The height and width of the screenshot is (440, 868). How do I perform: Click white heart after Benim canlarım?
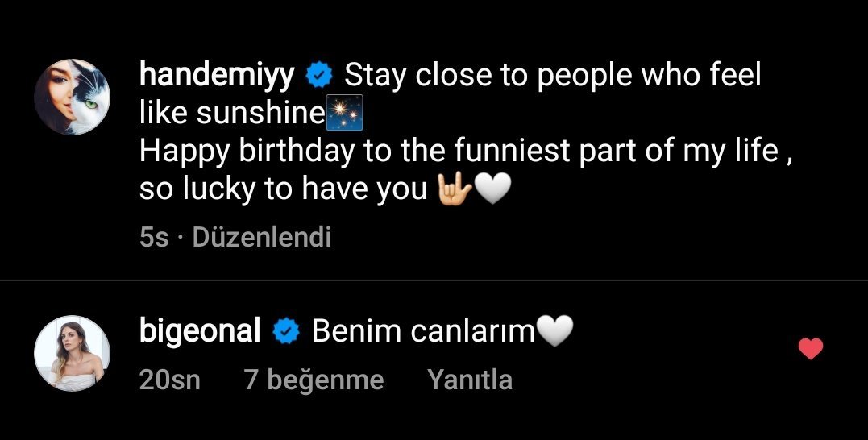click(x=556, y=331)
